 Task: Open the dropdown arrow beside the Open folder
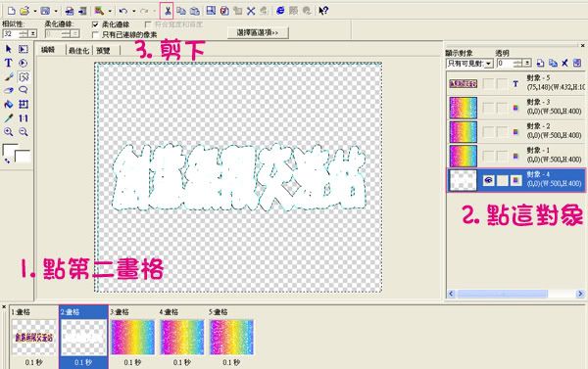click(35, 11)
